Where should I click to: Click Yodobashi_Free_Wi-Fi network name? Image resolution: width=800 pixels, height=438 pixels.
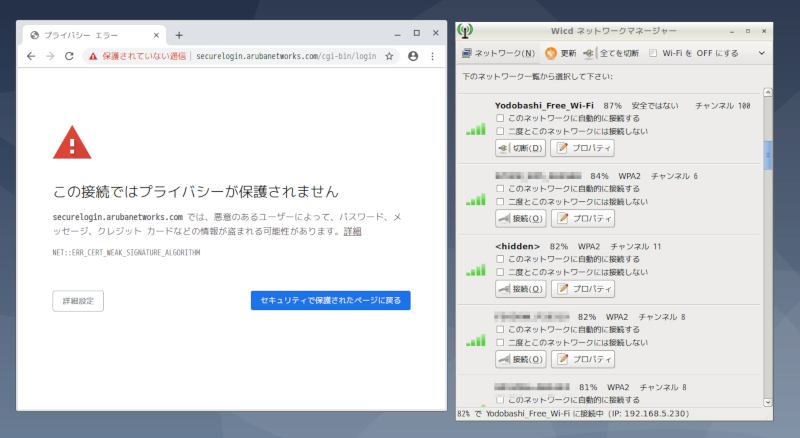(544, 106)
